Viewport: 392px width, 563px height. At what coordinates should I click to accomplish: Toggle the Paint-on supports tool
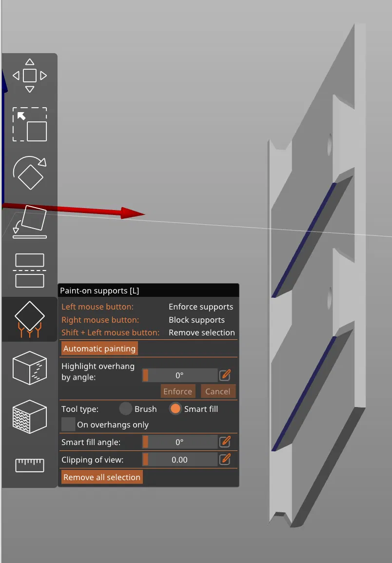(x=30, y=319)
